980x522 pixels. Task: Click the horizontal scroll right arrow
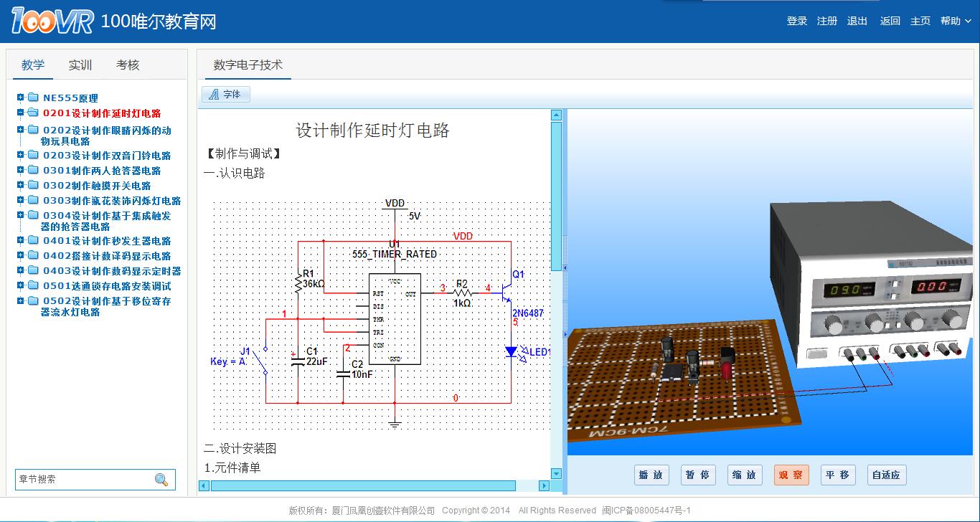tap(544, 485)
